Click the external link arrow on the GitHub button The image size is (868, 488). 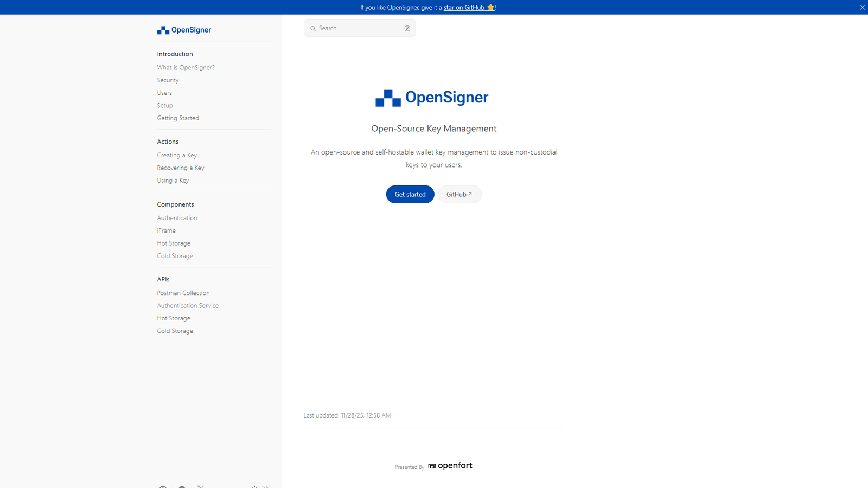click(x=470, y=194)
